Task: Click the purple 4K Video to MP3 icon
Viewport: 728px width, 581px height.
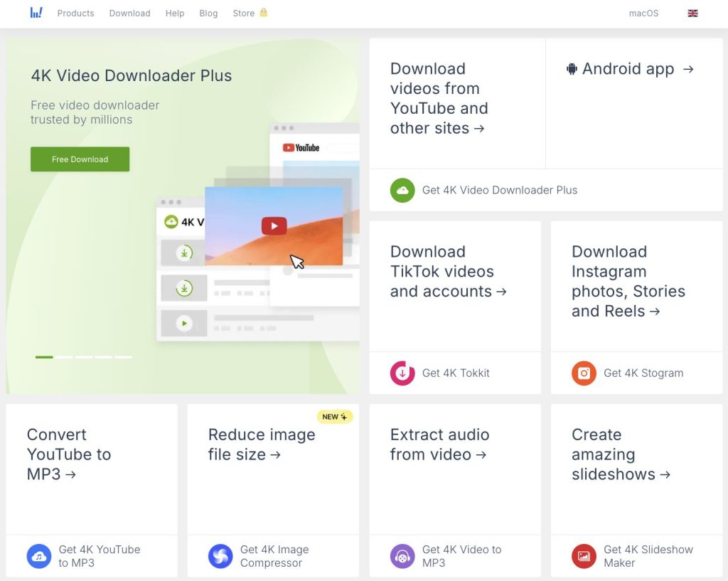Action: pos(402,556)
